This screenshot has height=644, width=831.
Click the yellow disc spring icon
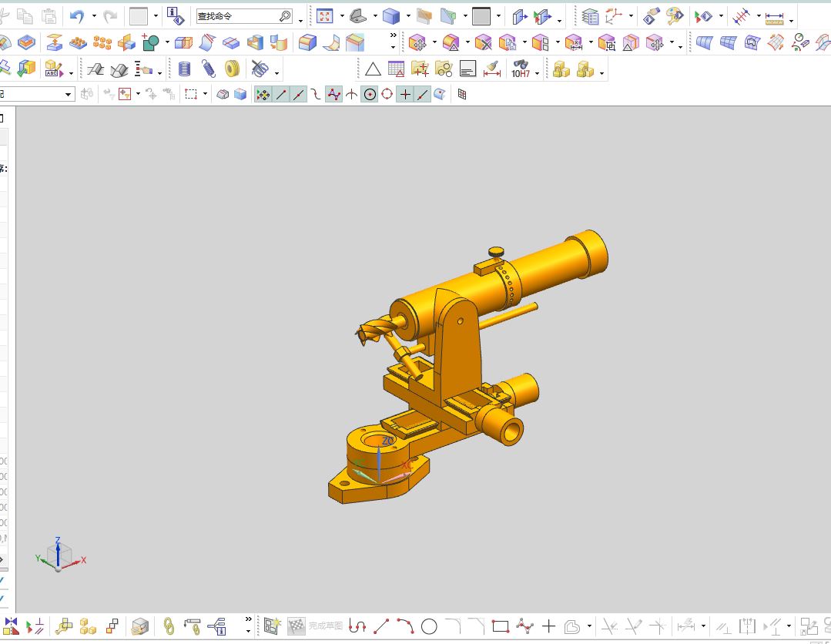tap(232, 69)
